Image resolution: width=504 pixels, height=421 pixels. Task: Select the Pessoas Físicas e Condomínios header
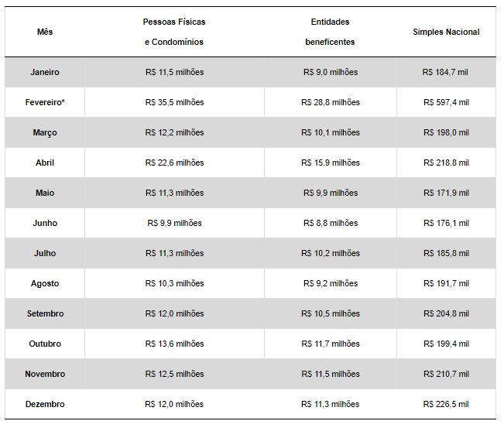174,32
